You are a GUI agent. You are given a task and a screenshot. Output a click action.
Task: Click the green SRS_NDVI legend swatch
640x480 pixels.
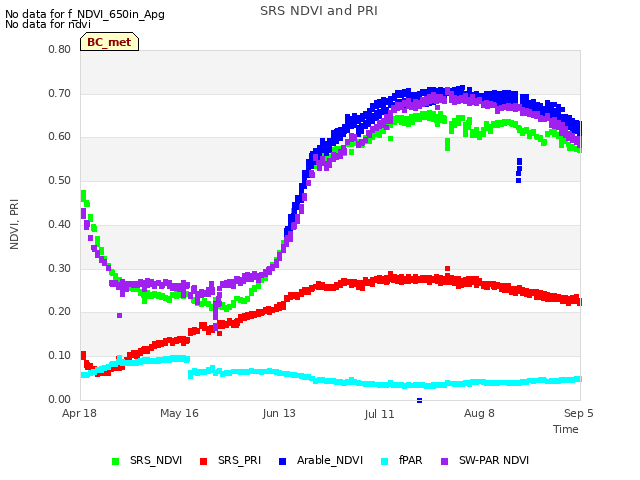tap(116, 461)
